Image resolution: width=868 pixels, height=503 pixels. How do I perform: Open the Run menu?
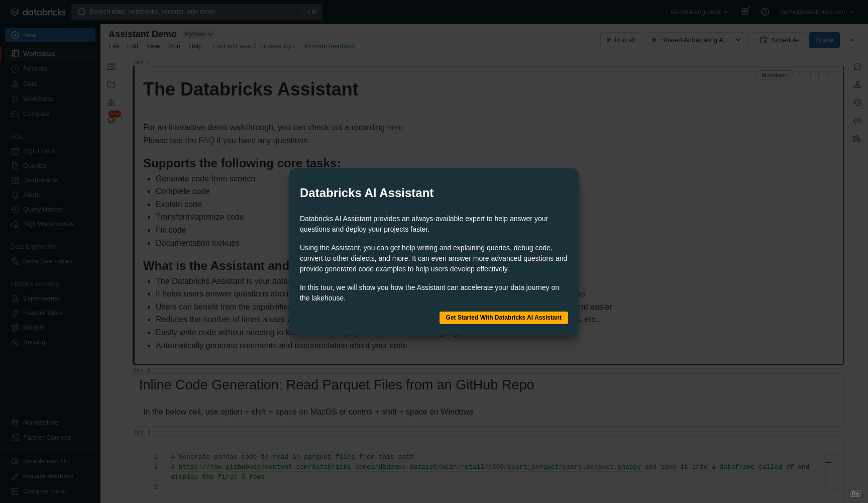coord(174,46)
